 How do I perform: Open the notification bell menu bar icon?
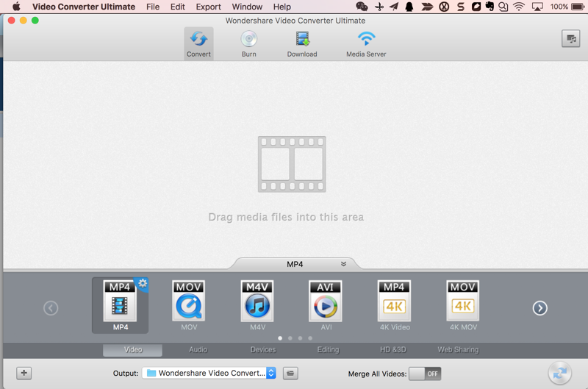[x=409, y=7]
